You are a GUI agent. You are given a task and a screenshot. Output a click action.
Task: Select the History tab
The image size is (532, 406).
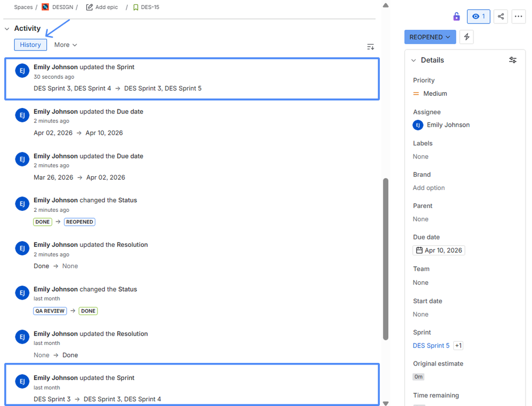30,45
